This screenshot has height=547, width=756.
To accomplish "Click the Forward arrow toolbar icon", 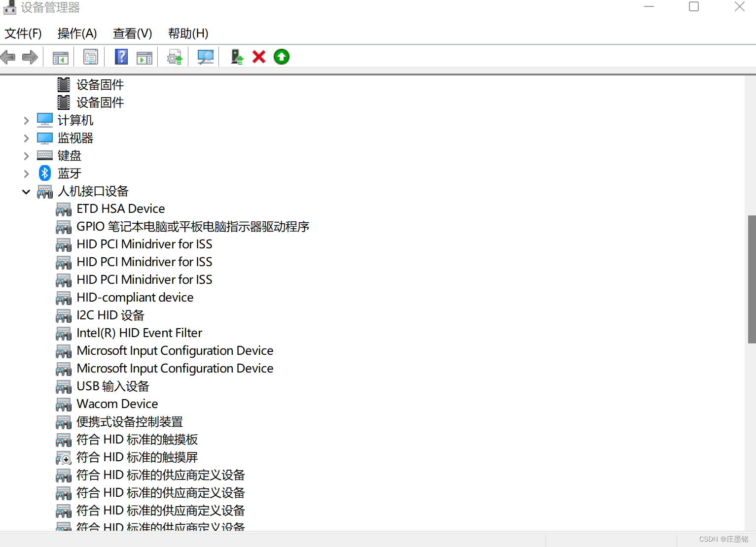I will 30,57.
